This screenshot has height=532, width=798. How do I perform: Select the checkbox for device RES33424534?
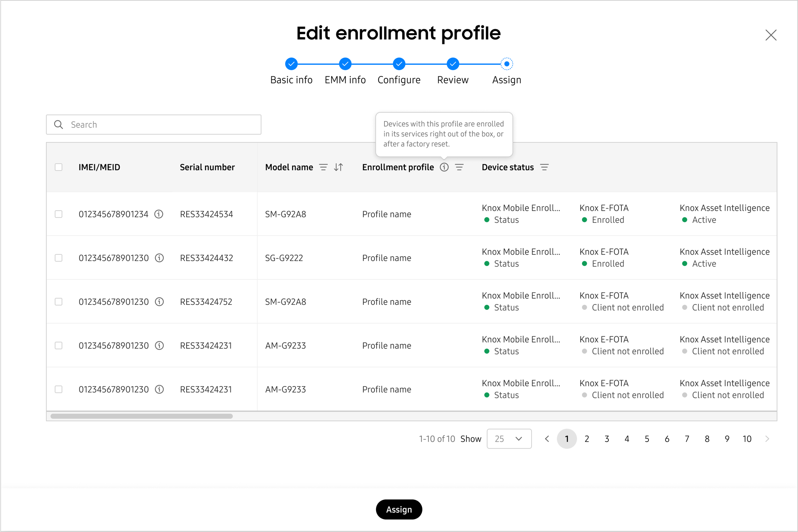click(59, 214)
